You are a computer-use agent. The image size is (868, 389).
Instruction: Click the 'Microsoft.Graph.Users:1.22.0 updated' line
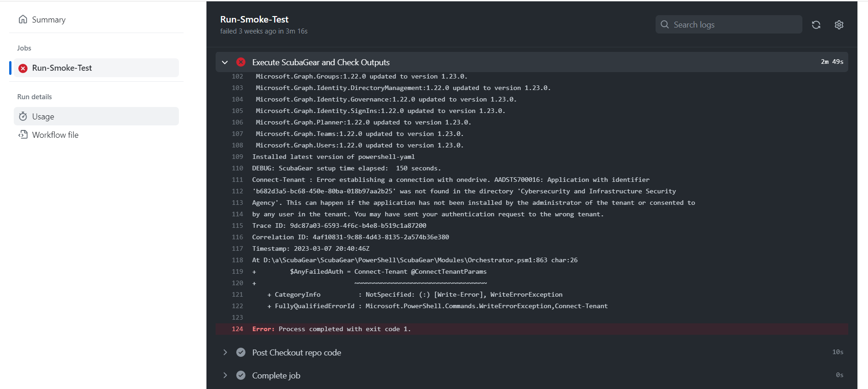click(360, 145)
